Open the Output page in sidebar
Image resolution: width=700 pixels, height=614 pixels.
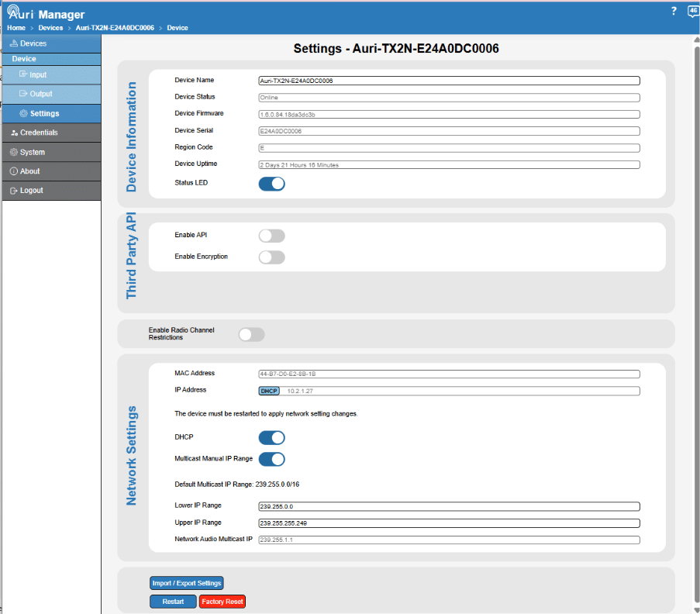51,94
